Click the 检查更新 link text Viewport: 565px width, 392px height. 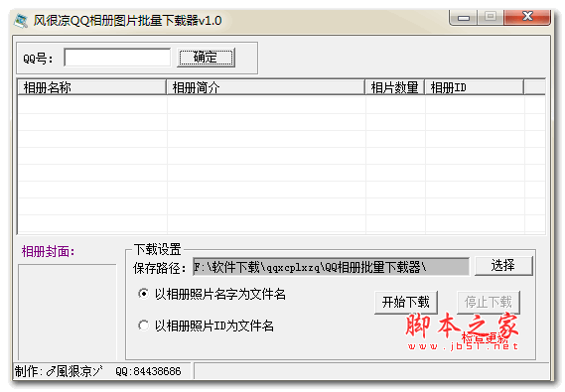[485, 338]
